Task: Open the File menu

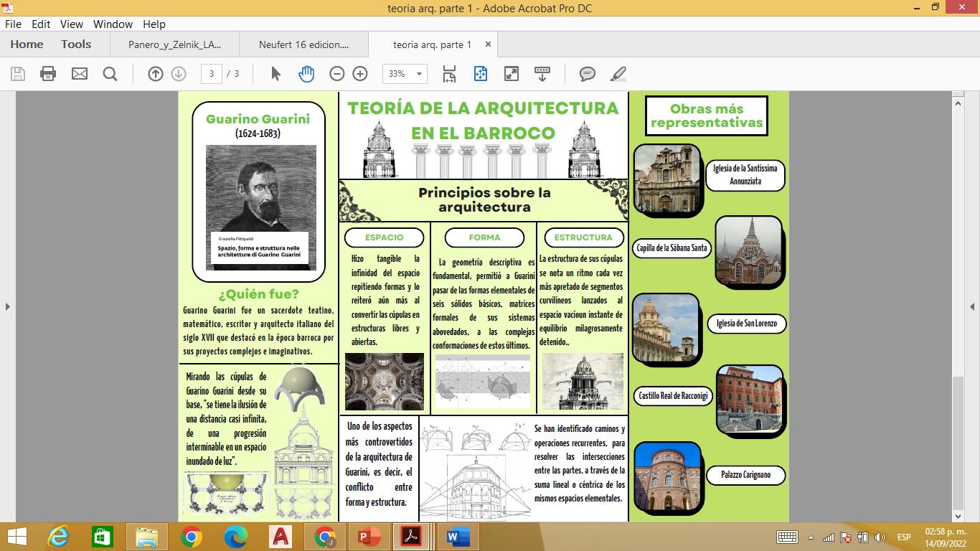Action: [13, 24]
